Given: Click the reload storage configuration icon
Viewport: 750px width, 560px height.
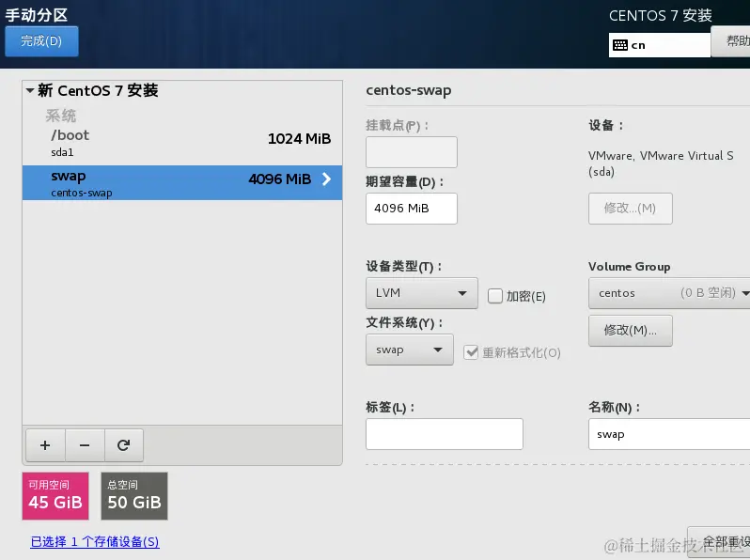Looking at the screenshot, I should [x=124, y=445].
